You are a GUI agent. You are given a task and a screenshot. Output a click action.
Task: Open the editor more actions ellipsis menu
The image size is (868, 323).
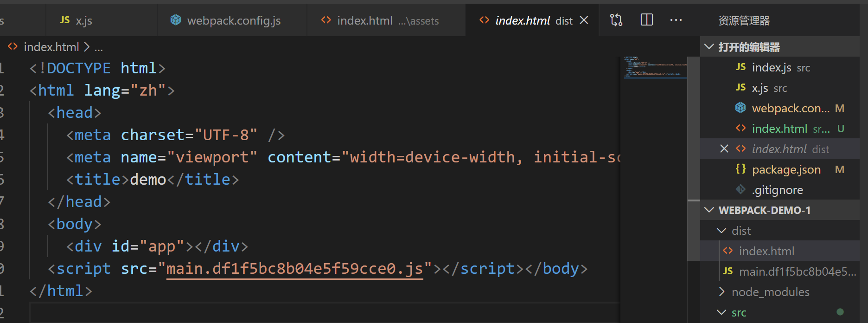[676, 20]
